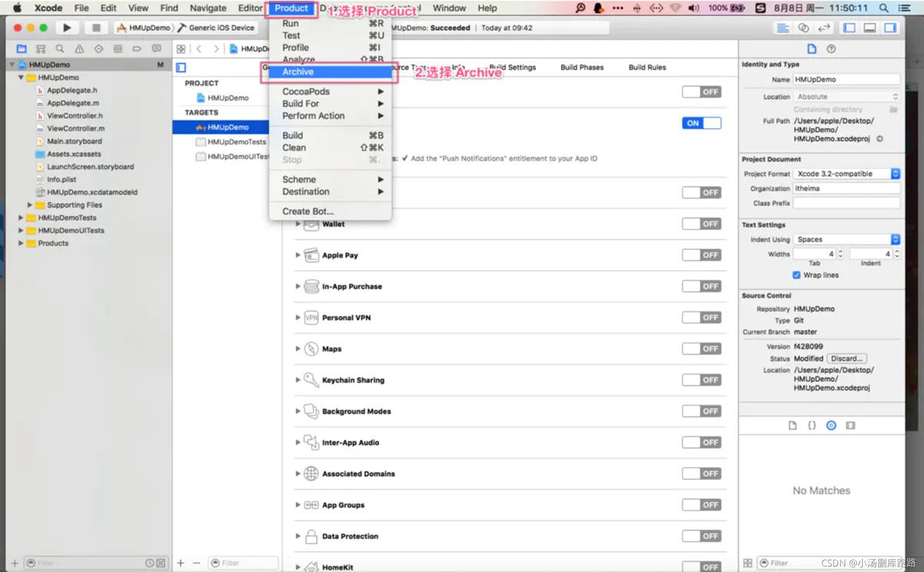The image size is (924, 572).
Task: Open the Code Snippet library icon
Action: tap(812, 426)
